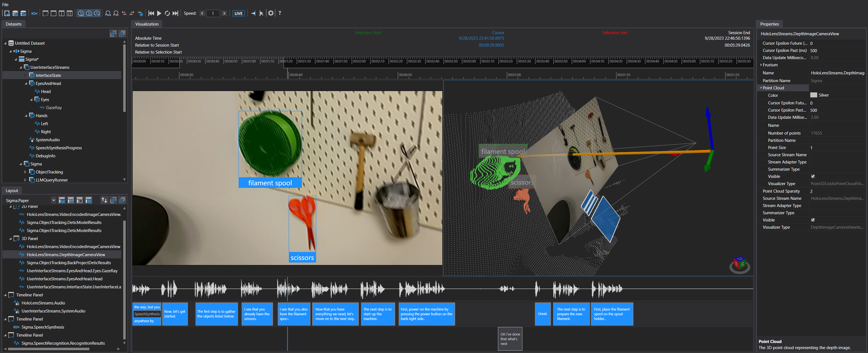Toggle the lower Visible checkbox in Properties

813,220
